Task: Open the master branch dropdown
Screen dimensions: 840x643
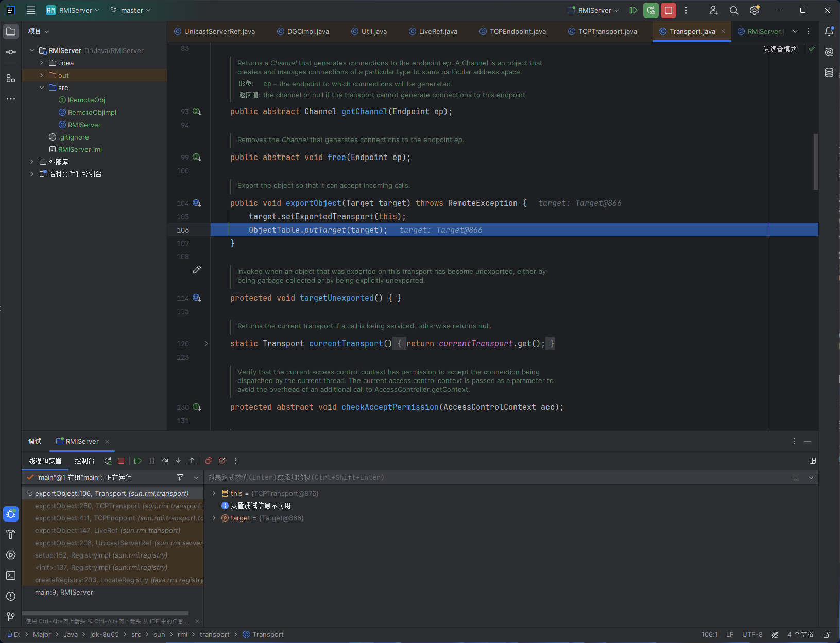Action: 131,10
